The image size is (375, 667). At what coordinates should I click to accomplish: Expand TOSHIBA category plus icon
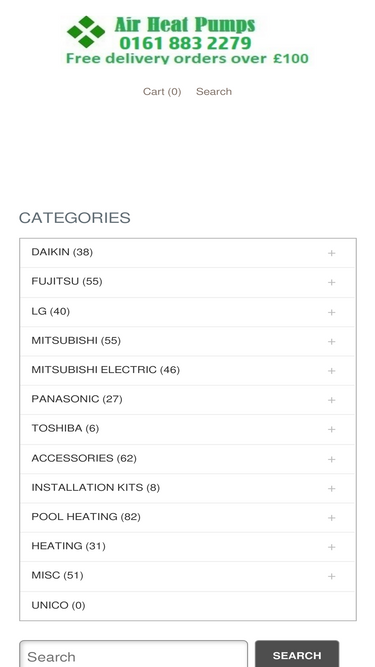331,429
